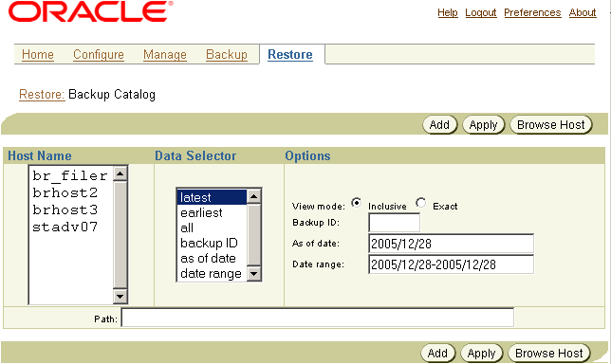Go to the Home tab
This screenshot has height=364, width=611.
(x=38, y=54)
